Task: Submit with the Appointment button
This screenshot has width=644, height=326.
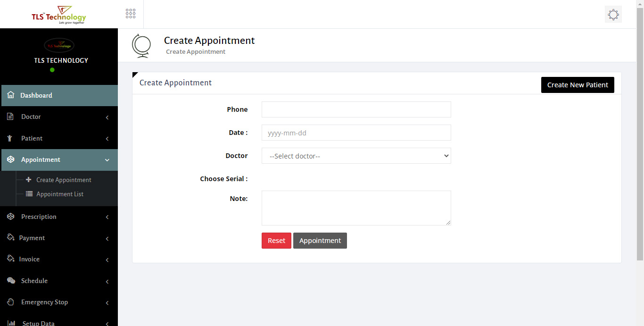Action: coord(320,241)
